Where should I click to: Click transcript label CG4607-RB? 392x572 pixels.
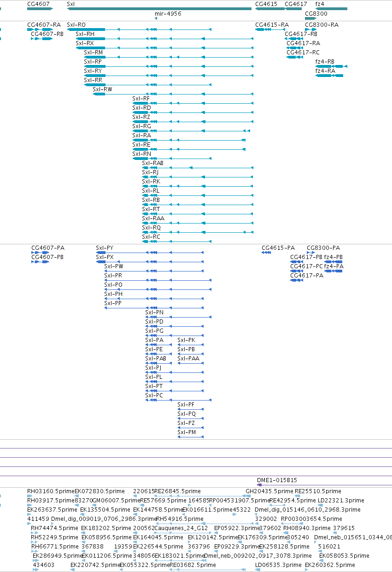pos(47,34)
